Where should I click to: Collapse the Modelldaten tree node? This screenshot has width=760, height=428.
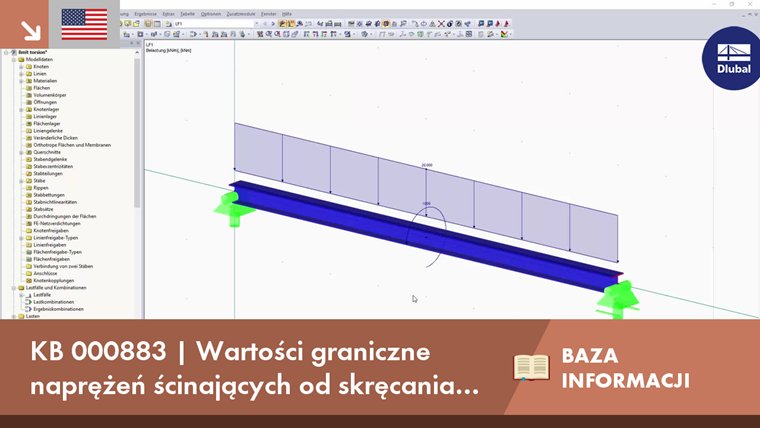(x=14, y=60)
